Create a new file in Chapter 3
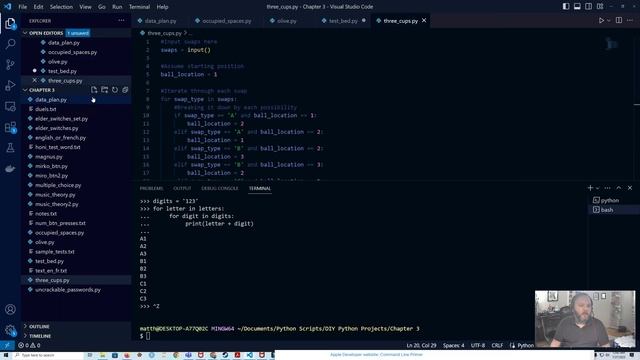Screen dimensions: 640x360 [94, 90]
